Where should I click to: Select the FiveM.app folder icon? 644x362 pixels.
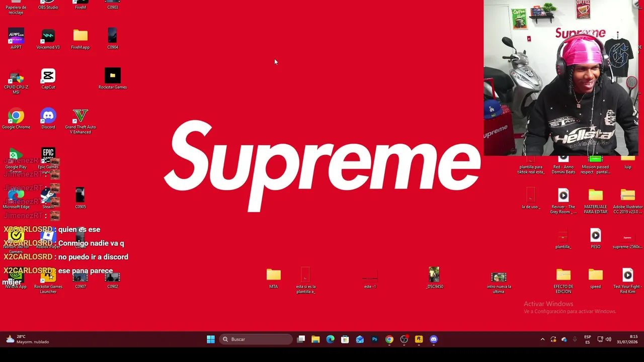(80, 39)
